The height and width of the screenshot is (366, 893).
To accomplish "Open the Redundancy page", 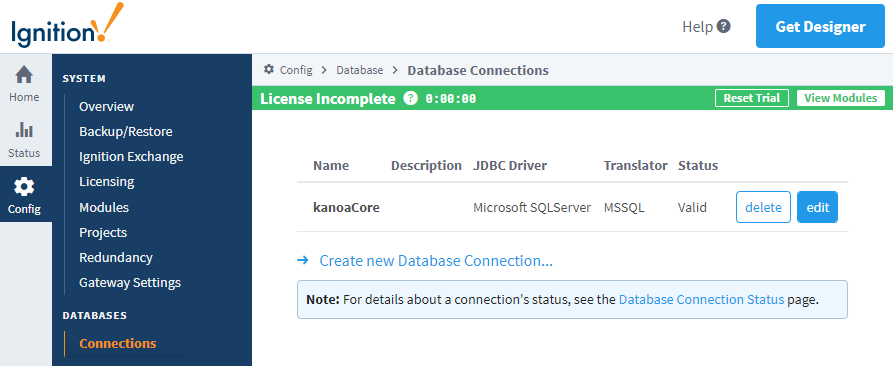I will point(116,257).
